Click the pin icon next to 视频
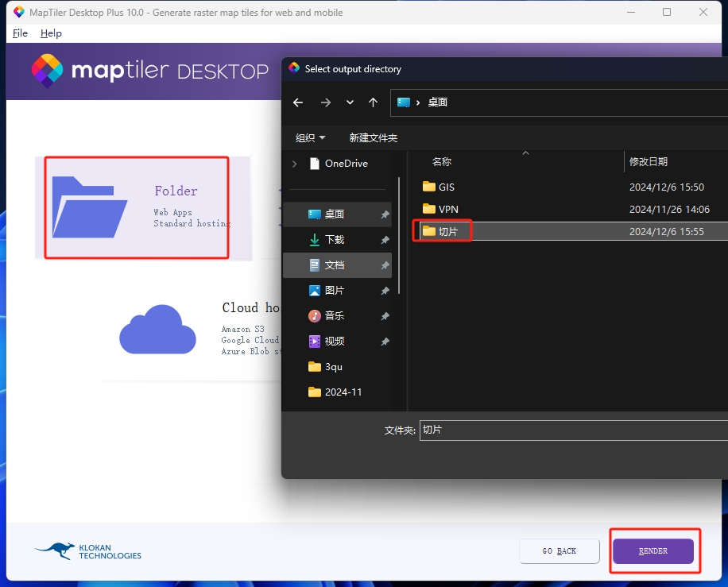This screenshot has width=728, height=587. [385, 342]
